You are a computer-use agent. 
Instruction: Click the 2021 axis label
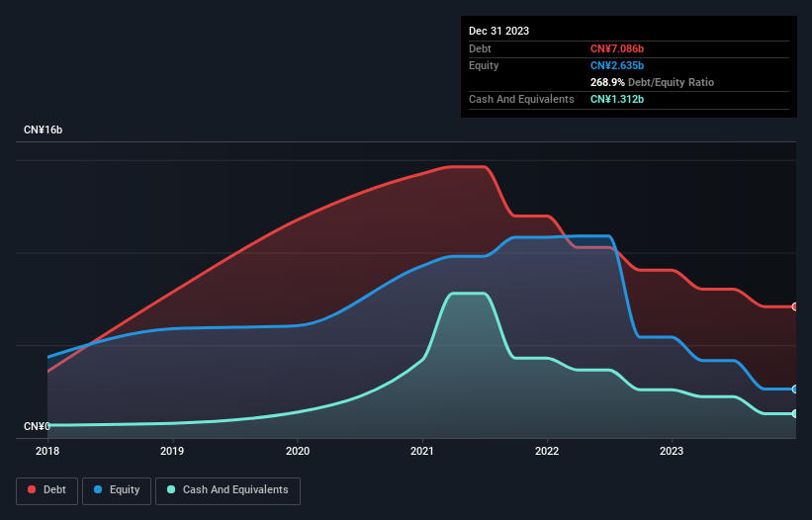point(422,451)
